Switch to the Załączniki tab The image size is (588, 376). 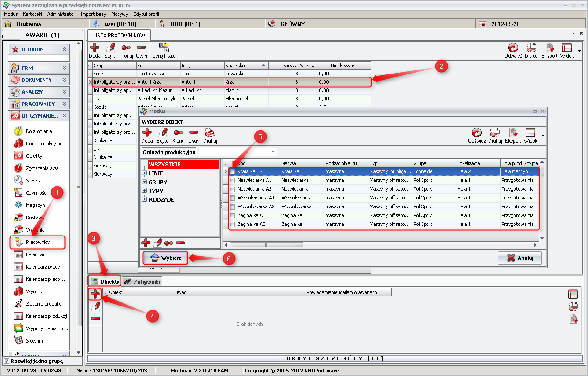[x=142, y=281]
